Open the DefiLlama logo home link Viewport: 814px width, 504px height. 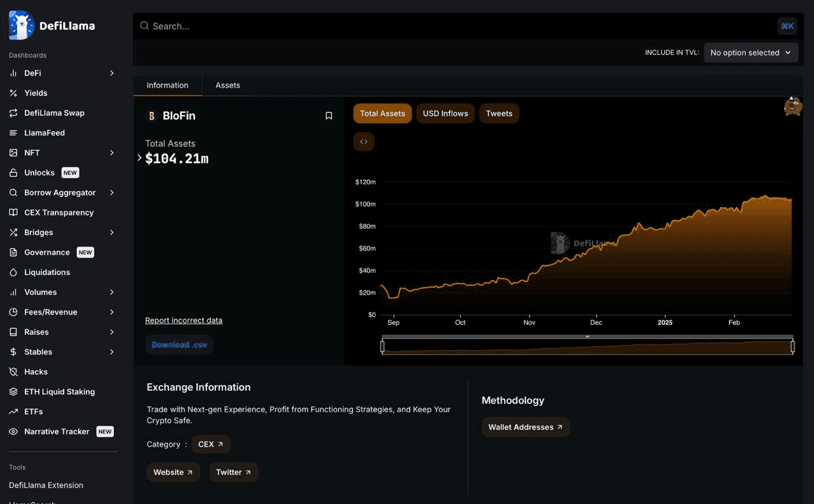[52, 25]
